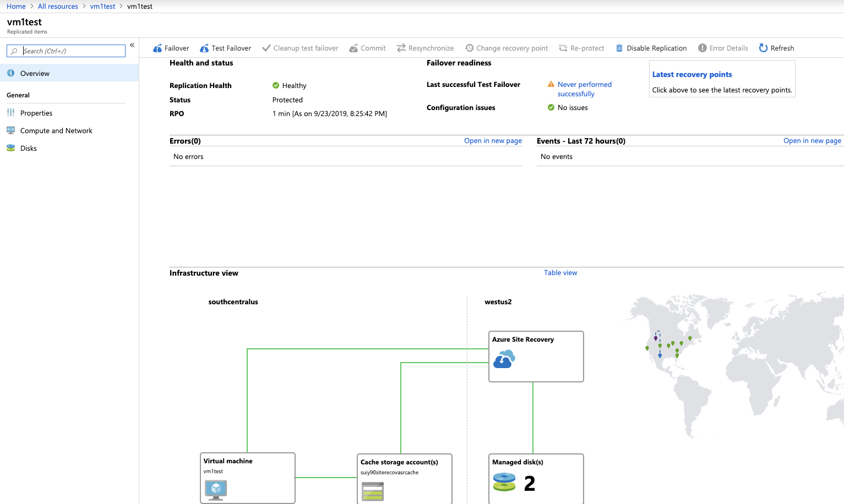
Task: Click the Disable Replication trash icon
Action: pos(619,48)
